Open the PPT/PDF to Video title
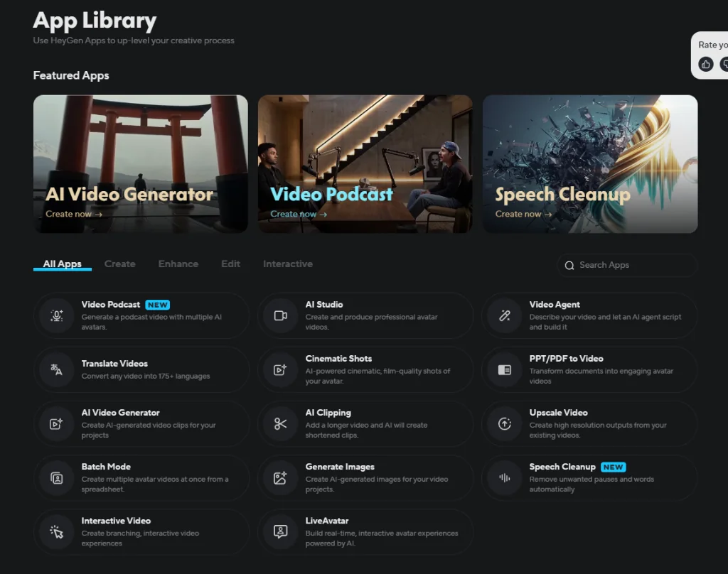728x574 pixels. [x=566, y=358]
